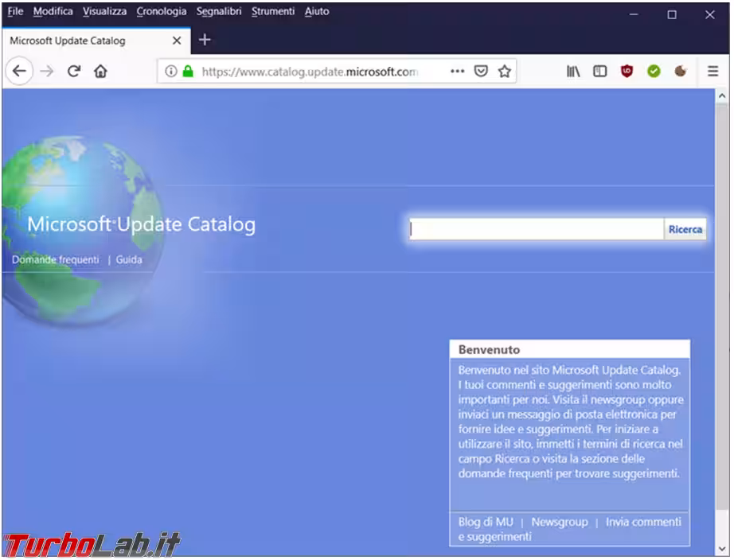Click the browser back arrow button

point(19,72)
